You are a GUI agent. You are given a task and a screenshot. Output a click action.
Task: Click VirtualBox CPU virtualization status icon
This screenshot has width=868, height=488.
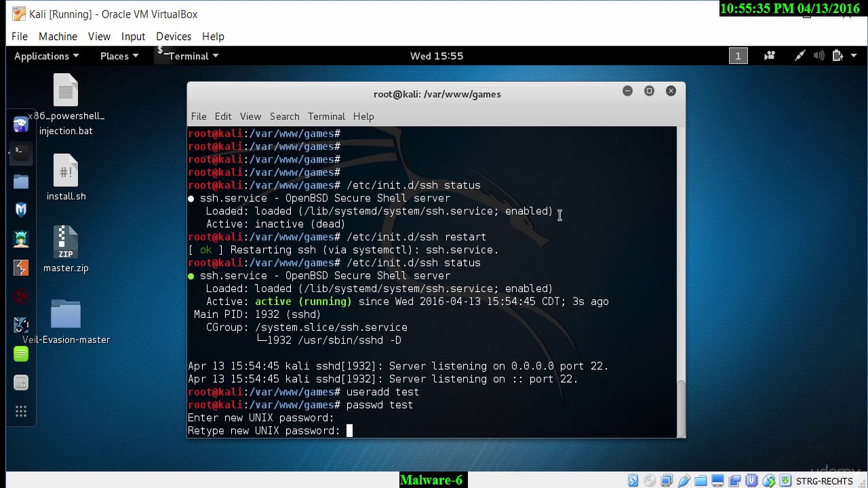coord(751,481)
